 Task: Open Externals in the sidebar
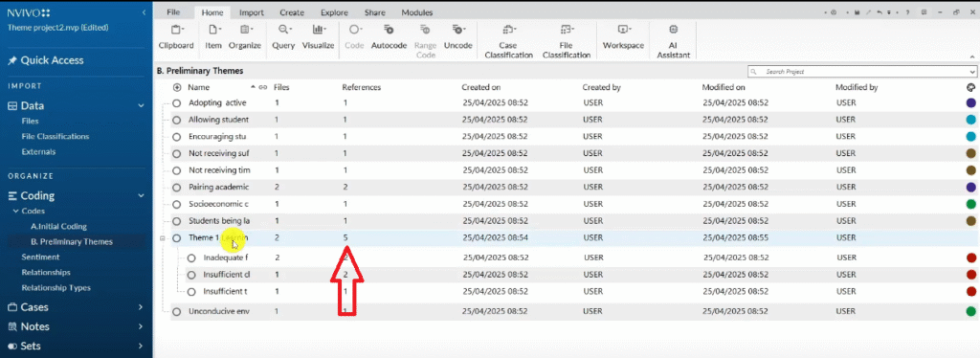point(38,152)
